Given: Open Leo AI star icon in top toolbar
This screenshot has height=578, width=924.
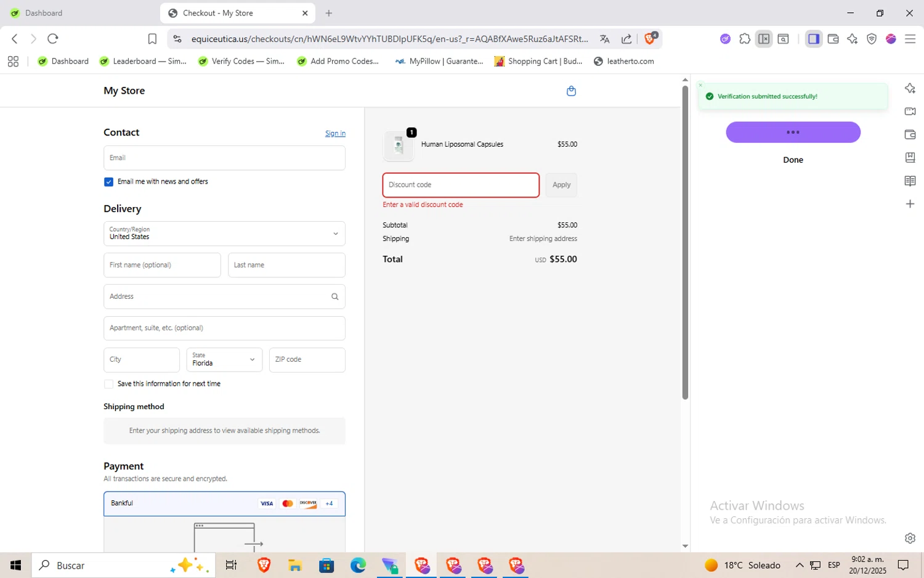Looking at the screenshot, I should coord(853,39).
